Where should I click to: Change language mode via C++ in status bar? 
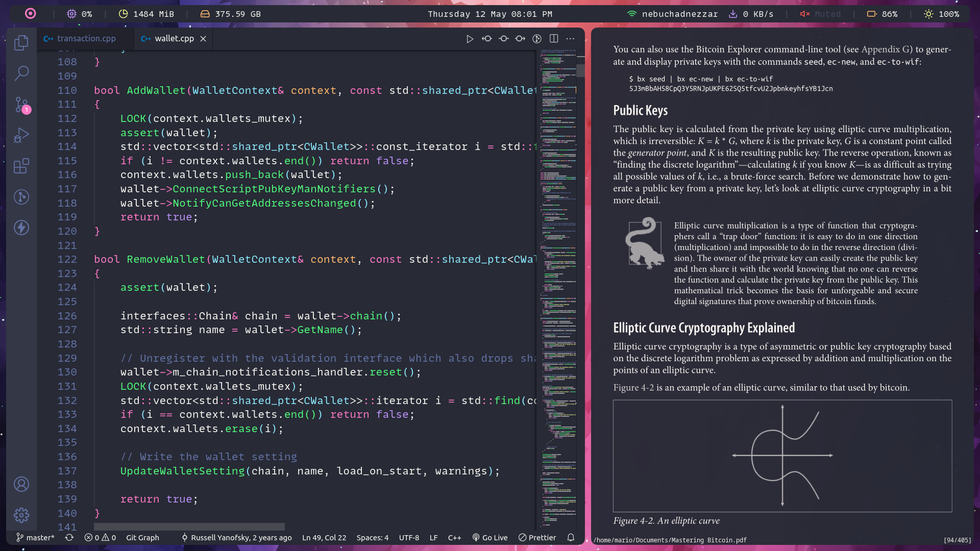pyautogui.click(x=454, y=538)
